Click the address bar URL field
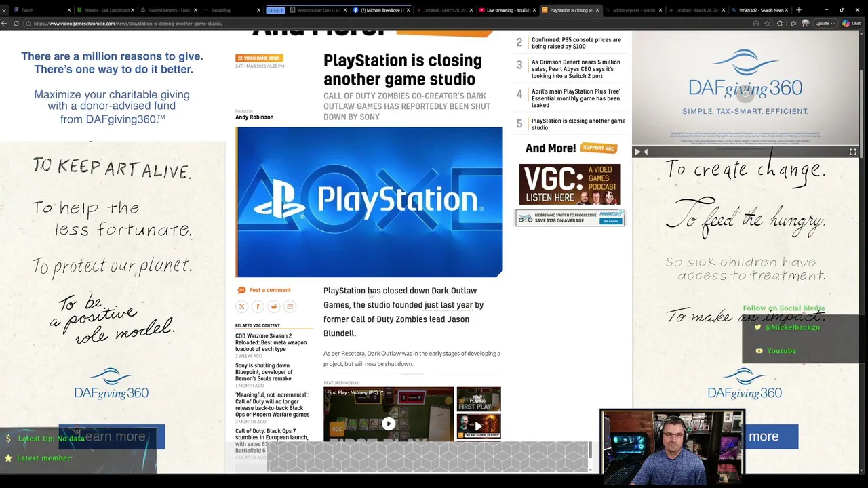The height and width of the screenshot is (488, 868). (387, 23)
